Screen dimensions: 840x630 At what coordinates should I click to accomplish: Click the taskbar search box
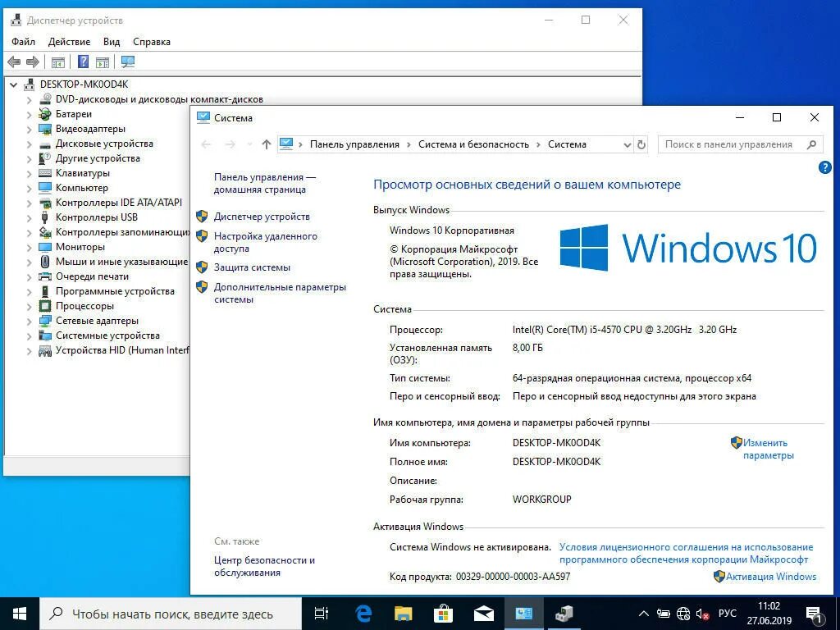[x=171, y=614]
